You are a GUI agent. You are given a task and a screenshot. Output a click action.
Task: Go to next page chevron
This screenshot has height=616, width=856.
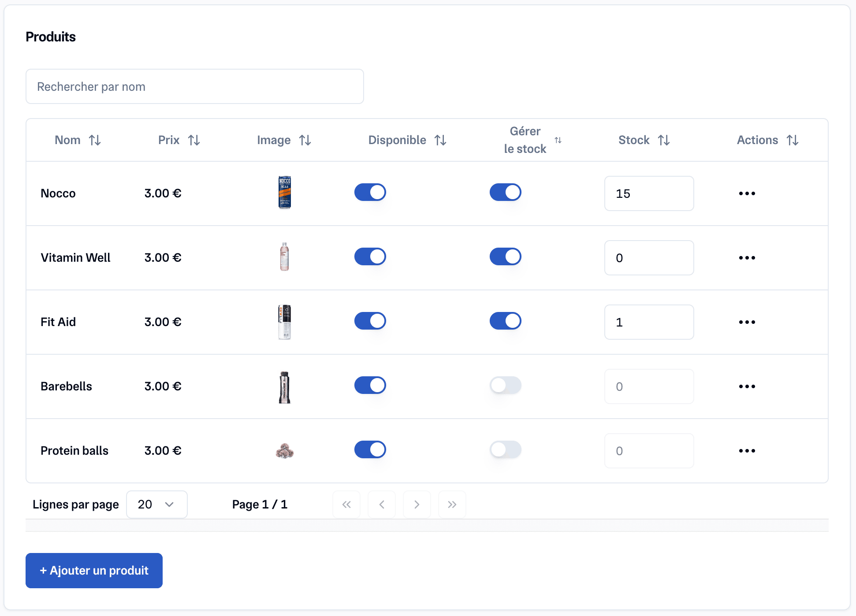pyautogui.click(x=417, y=505)
